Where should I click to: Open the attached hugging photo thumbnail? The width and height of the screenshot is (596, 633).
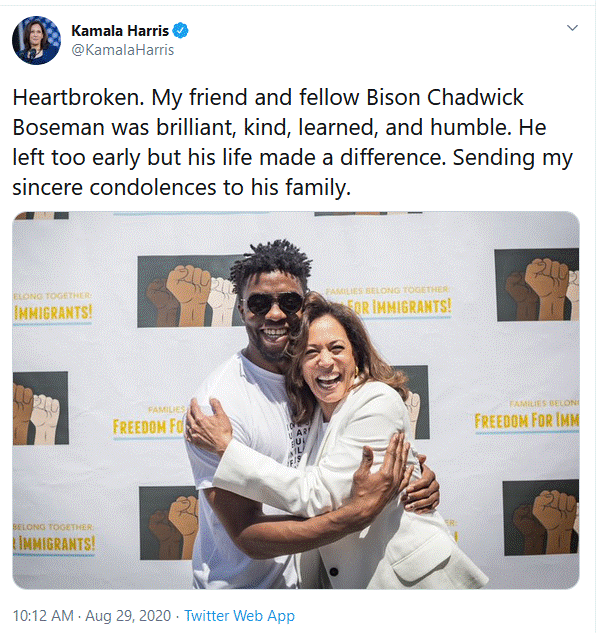click(x=296, y=400)
